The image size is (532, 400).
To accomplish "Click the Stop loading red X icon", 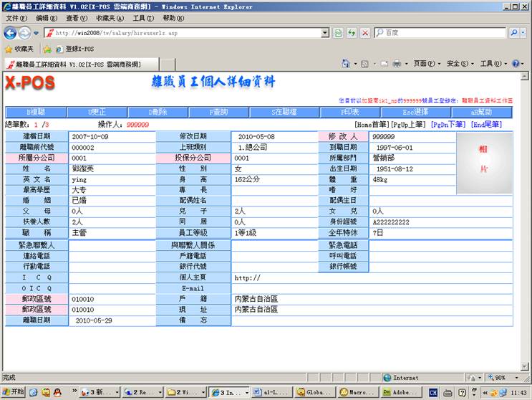I will coord(365,33).
